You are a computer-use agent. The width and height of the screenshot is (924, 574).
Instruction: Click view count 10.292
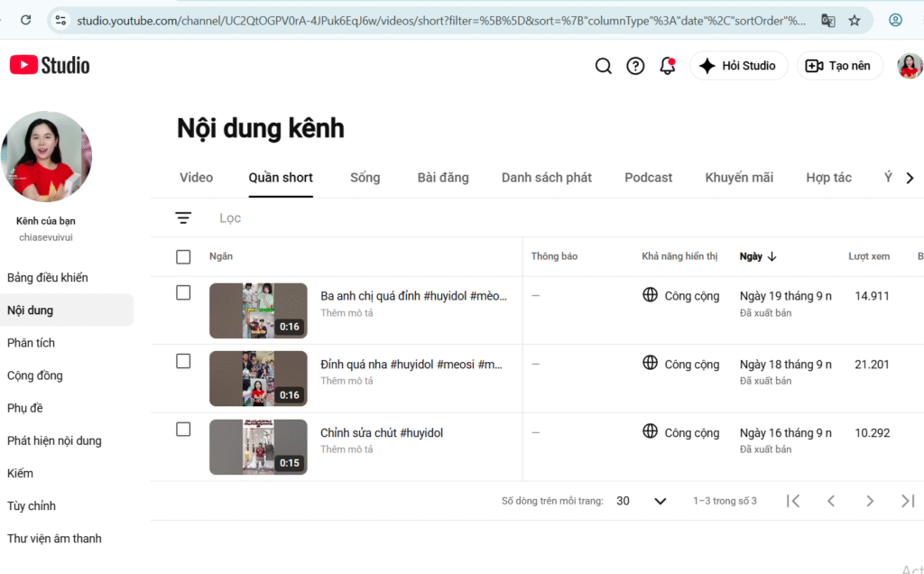pos(873,432)
